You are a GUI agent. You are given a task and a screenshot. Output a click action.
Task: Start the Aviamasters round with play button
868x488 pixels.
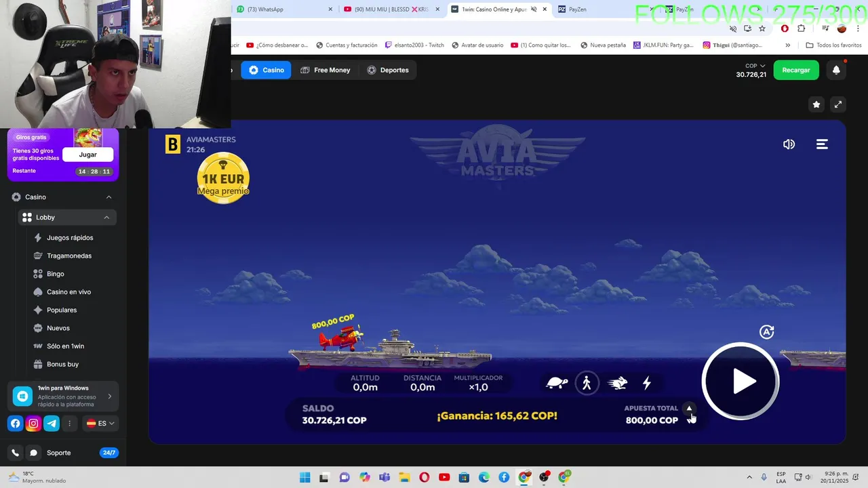coord(741,382)
